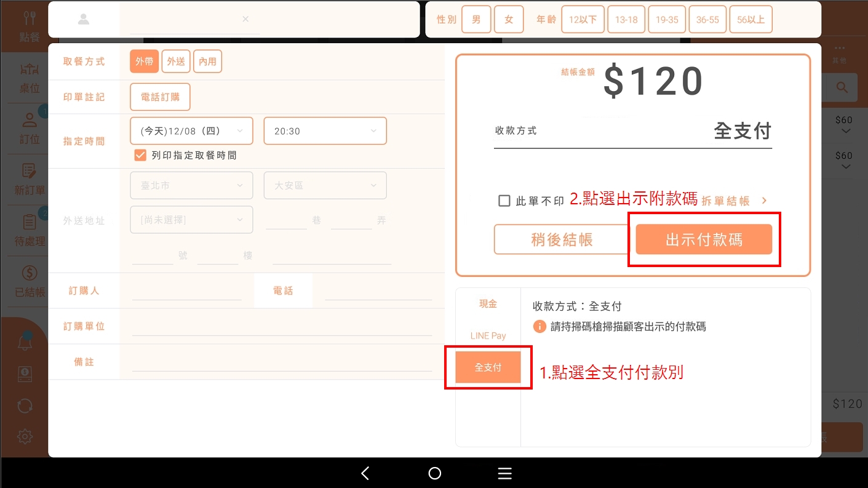Viewport: 868px width, 488px height.
Task: Select 外送 as pickup method
Action: [x=176, y=62]
